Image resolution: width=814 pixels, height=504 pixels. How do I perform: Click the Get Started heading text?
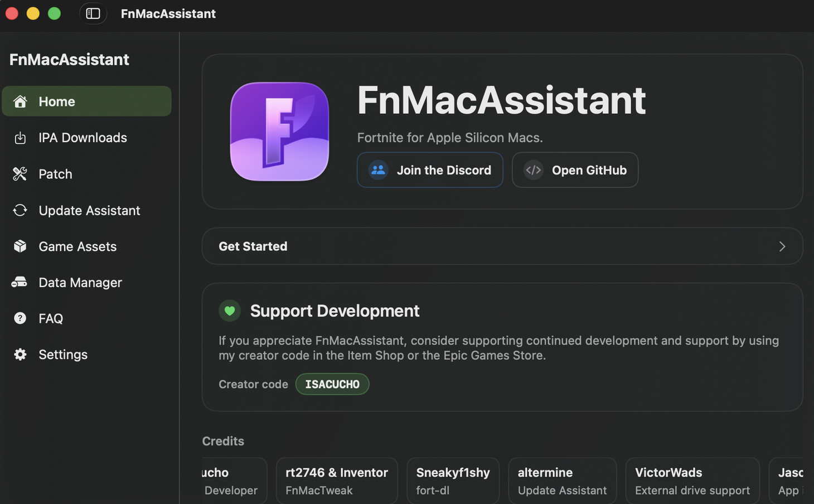(253, 246)
